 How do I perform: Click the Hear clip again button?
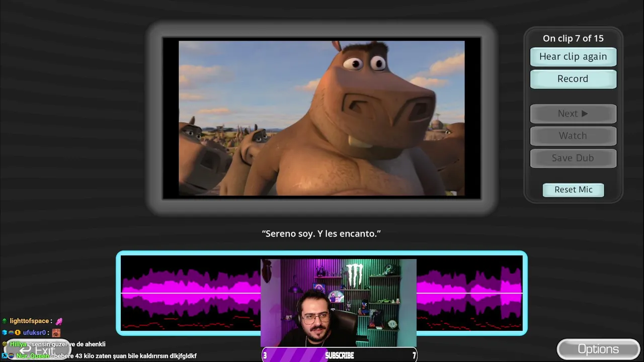573,57
